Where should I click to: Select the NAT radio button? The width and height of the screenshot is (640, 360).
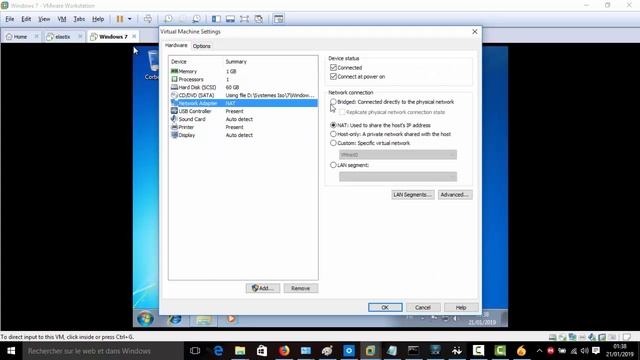click(333, 125)
